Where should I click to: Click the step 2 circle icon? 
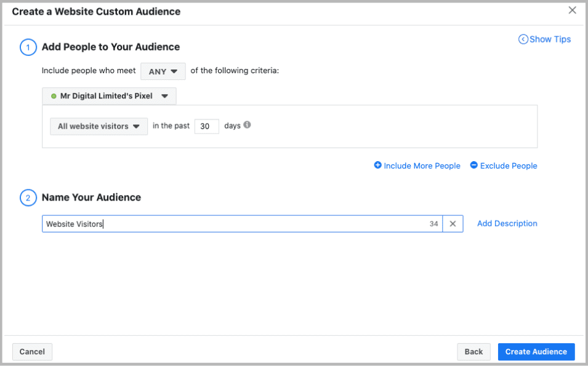[x=28, y=198]
